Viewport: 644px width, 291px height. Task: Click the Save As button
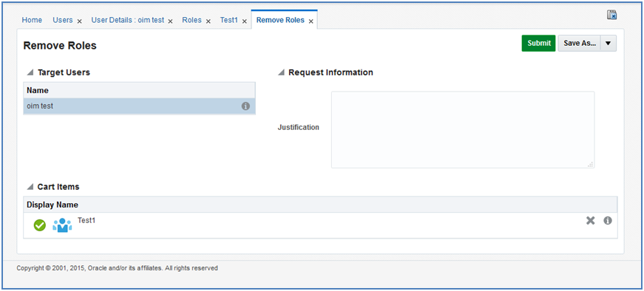pos(580,43)
